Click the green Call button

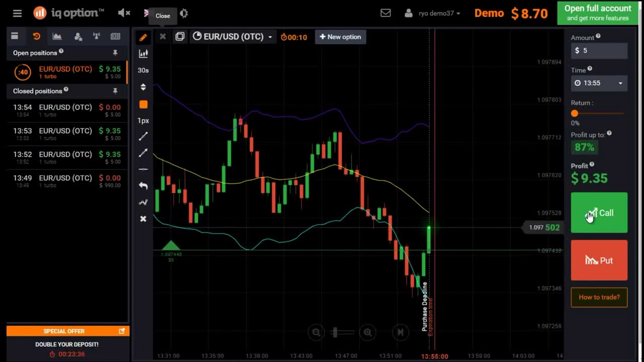[599, 213]
